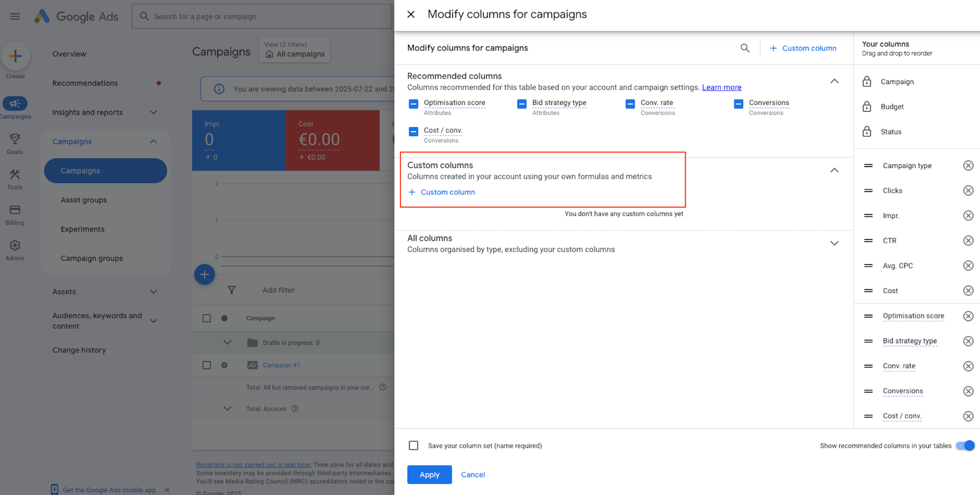The height and width of the screenshot is (495, 980).
Task: Select the highlighted Campaigns sidebar item
Action: click(105, 171)
